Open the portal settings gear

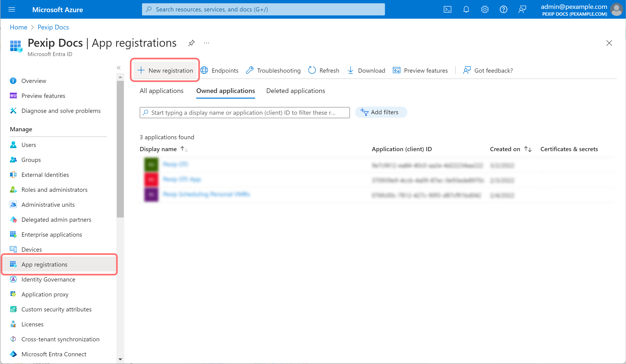(x=485, y=9)
